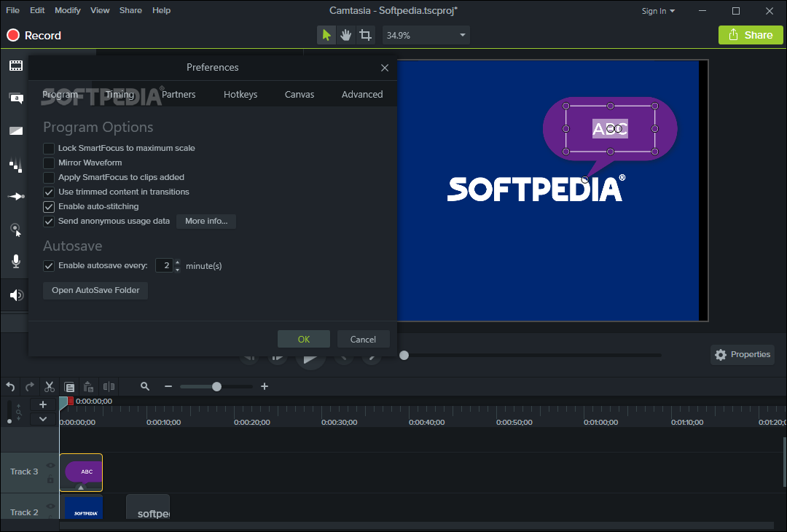Toggle Lock SmartFocus to maximum scale
787x532 pixels.
click(x=49, y=149)
